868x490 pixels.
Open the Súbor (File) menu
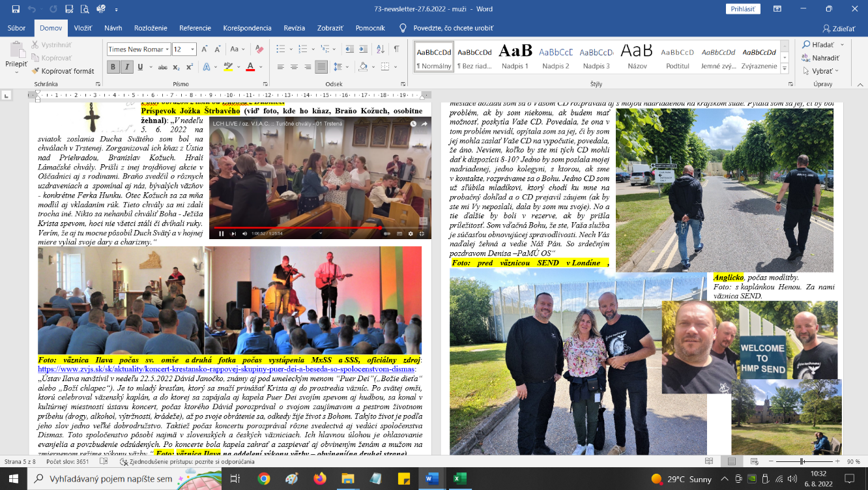point(16,28)
